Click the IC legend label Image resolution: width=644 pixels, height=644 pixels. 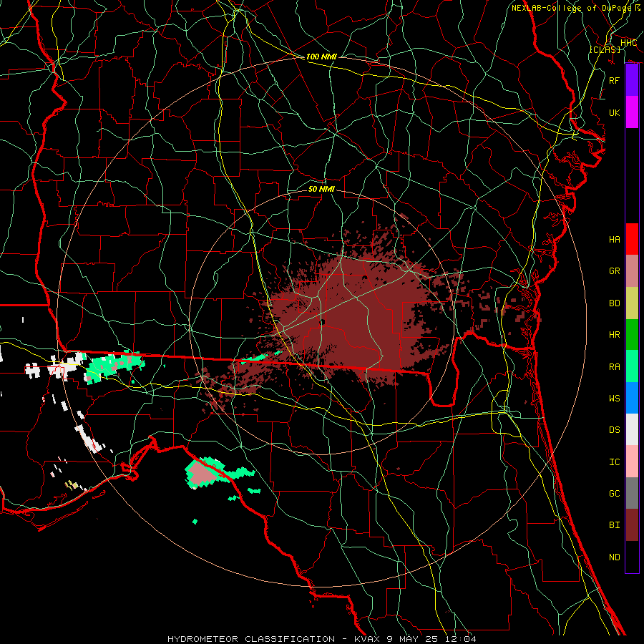tap(614, 462)
